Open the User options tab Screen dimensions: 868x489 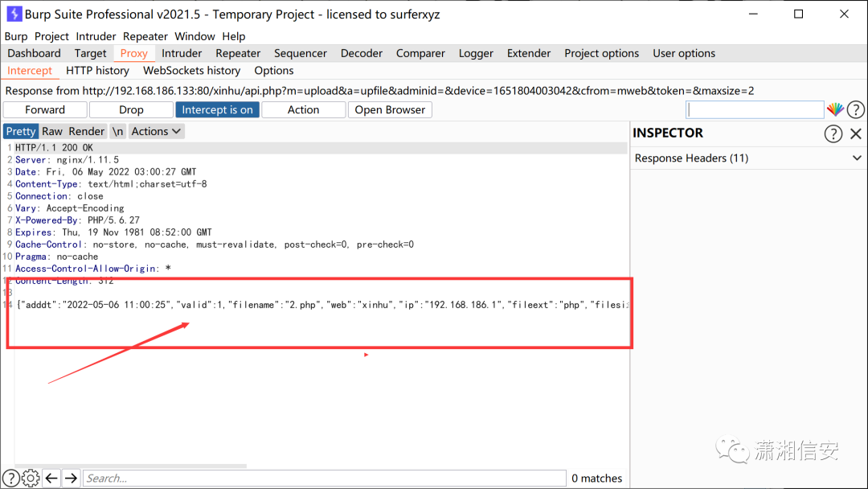(x=684, y=53)
